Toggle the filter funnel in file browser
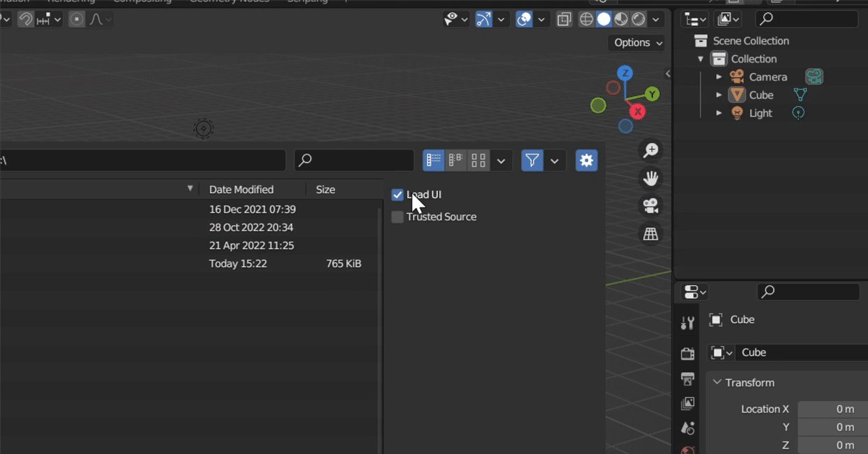868x454 pixels. (x=532, y=161)
